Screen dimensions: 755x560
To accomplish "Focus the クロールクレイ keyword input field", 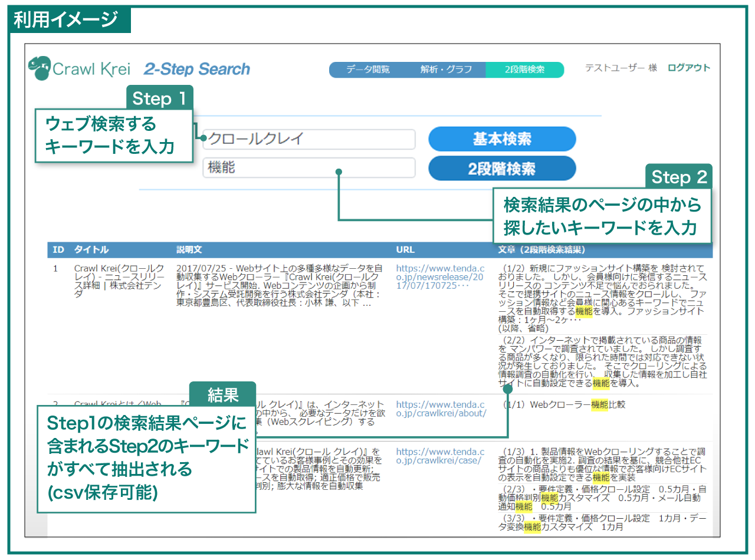I will [309, 139].
